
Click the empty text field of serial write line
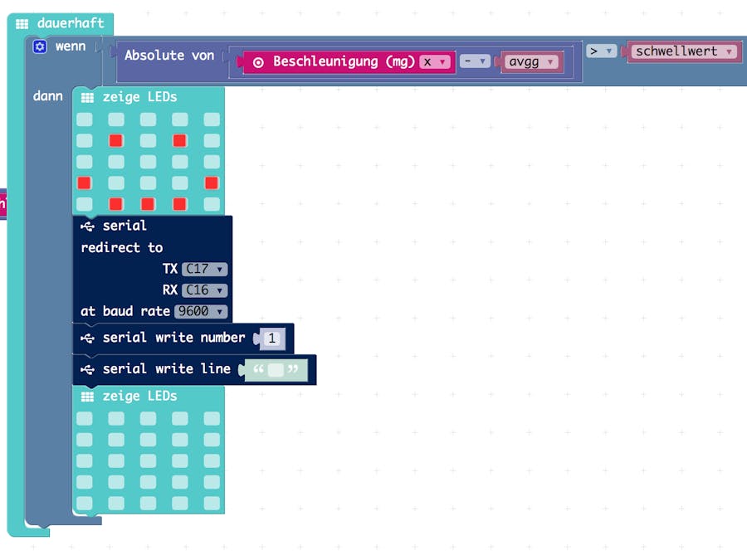point(276,370)
